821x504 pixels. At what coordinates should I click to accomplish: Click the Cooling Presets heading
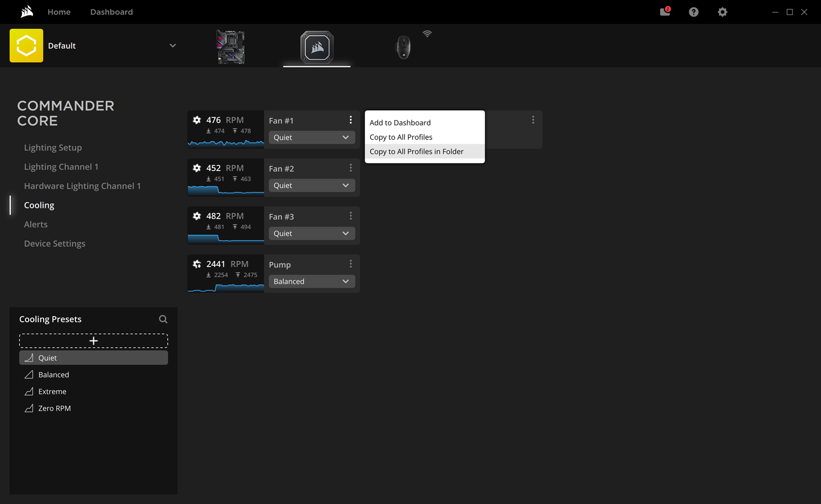pos(50,319)
